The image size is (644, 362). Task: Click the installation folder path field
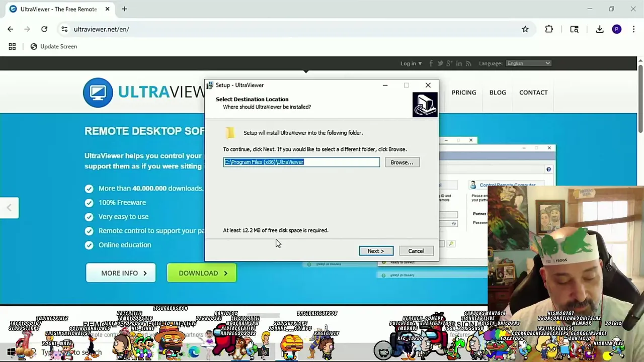301,162
